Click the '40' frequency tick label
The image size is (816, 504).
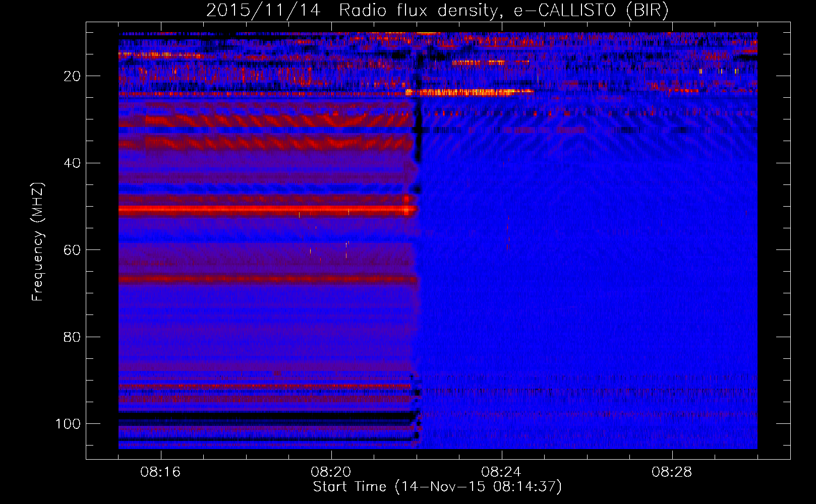click(x=72, y=163)
